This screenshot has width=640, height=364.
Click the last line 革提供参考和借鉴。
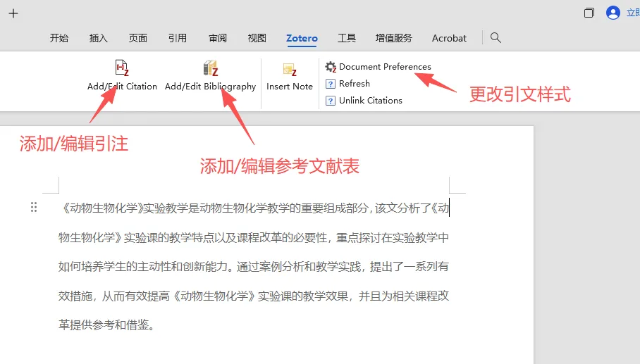106,325
